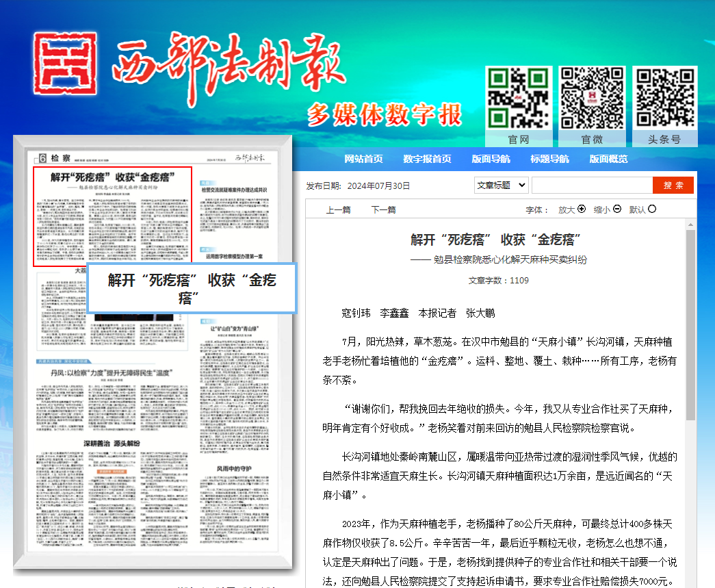This screenshot has width=715, height=588.
Task: Click the 头条号 QR code
Action: click(x=665, y=98)
